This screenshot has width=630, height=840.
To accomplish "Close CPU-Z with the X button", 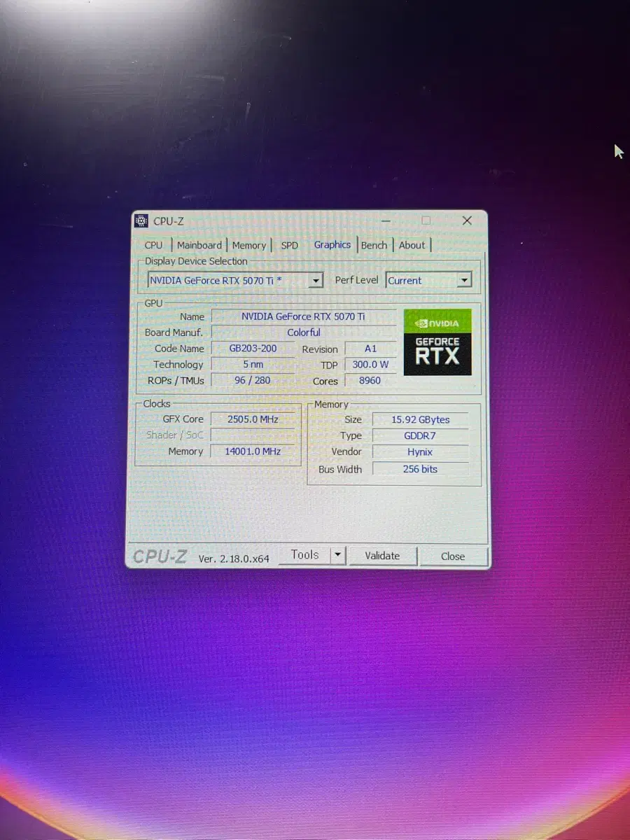I will [467, 220].
